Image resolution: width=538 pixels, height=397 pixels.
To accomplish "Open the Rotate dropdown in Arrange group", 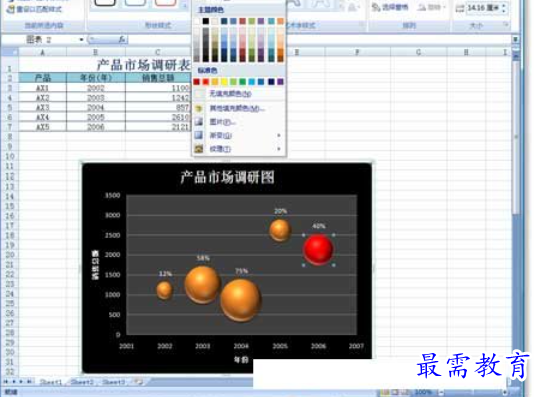I will [x=431, y=7].
